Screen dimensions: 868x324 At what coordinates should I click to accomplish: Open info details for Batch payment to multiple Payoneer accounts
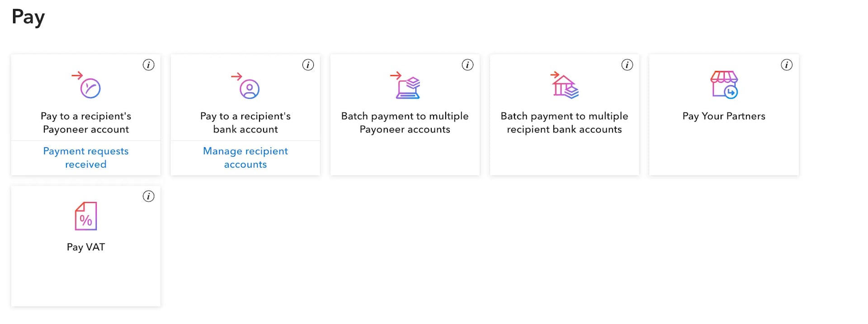click(x=468, y=65)
